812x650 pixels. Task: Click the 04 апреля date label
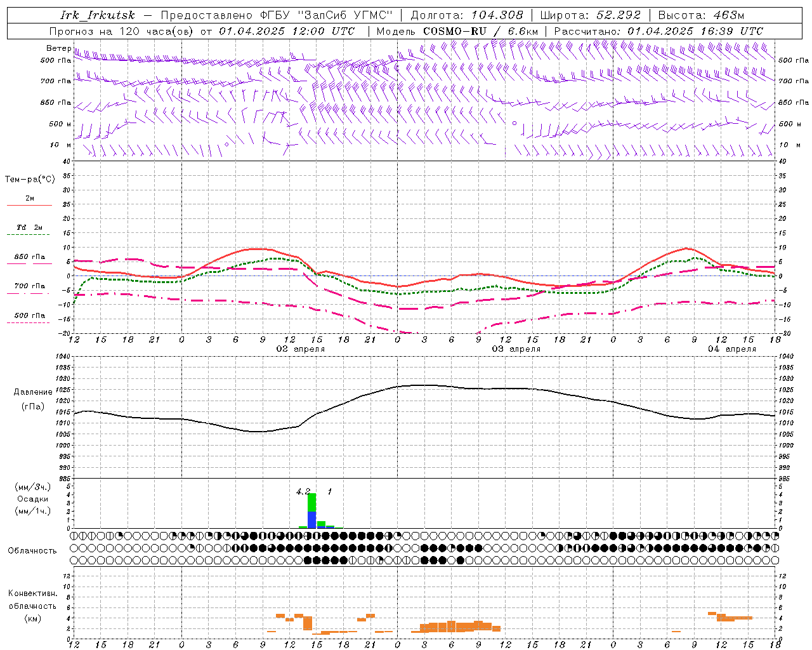click(732, 348)
